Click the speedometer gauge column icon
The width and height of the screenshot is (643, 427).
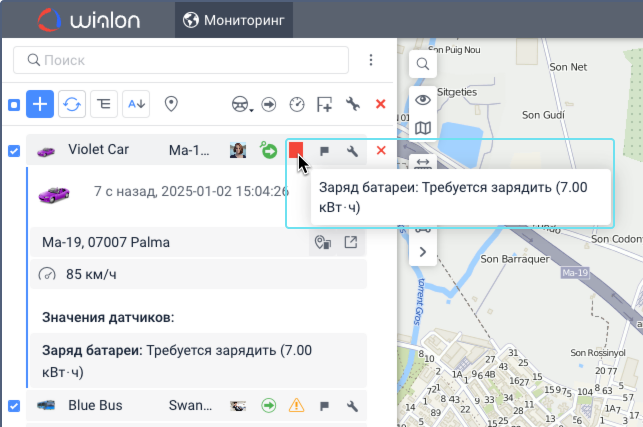click(x=297, y=104)
